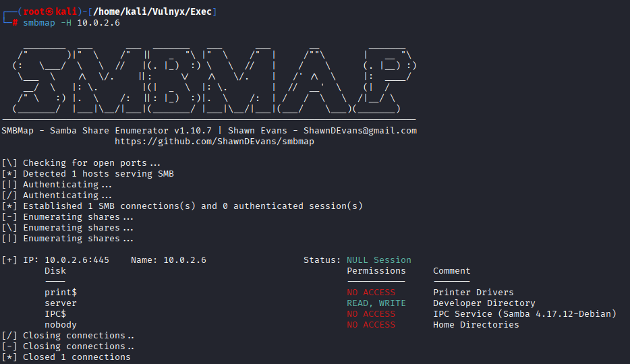
Task: Select NO ACCESS in the print$ row
Action: coord(371,293)
